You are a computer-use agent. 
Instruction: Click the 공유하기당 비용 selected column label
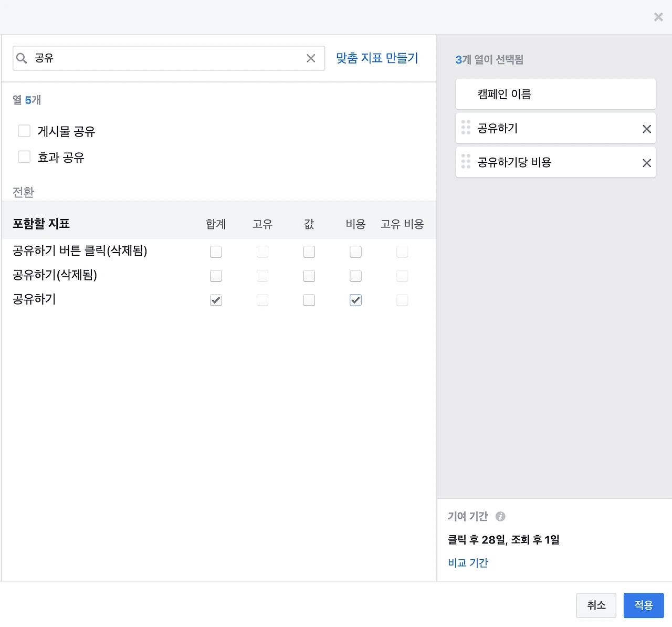[514, 162]
